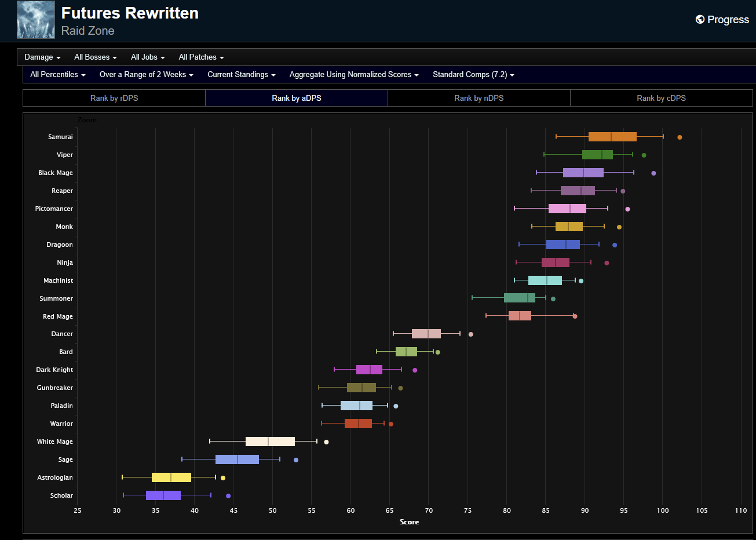The image size is (756, 540).
Task: Select the yellow Astrologian box plot bar
Action: [x=171, y=477]
